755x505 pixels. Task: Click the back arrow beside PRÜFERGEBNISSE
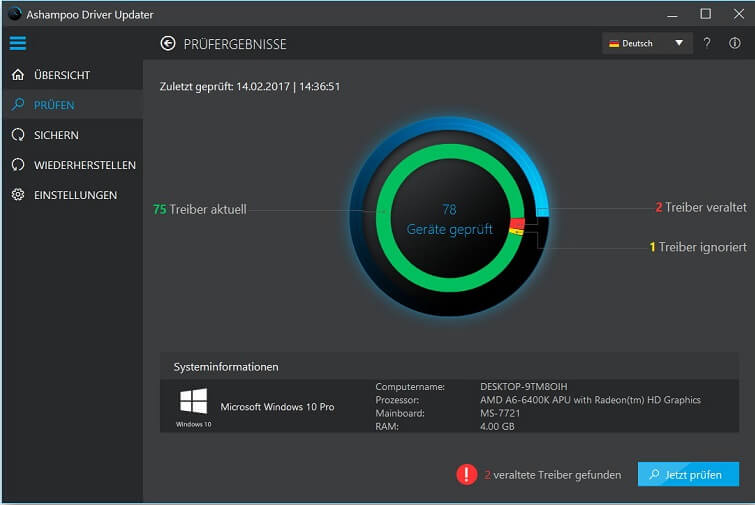168,44
